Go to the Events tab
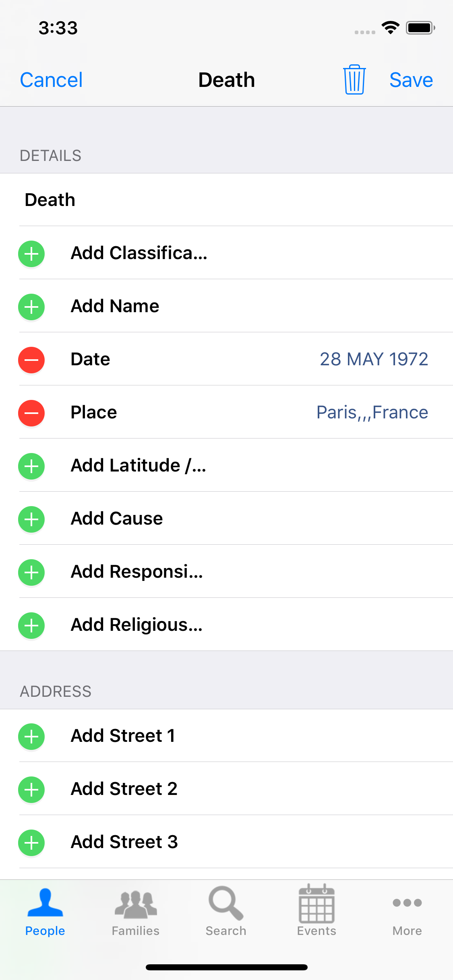The width and height of the screenshot is (453, 980). pos(316,912)
